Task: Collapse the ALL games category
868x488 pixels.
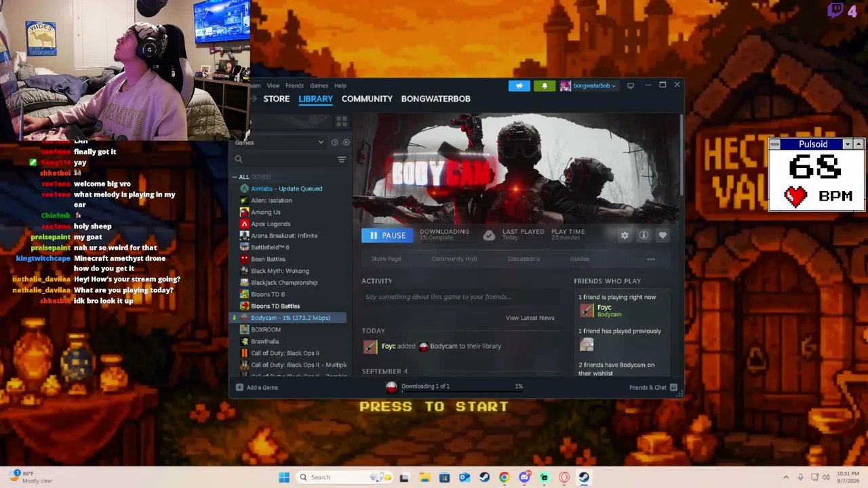Action: [x=235, y=177]
